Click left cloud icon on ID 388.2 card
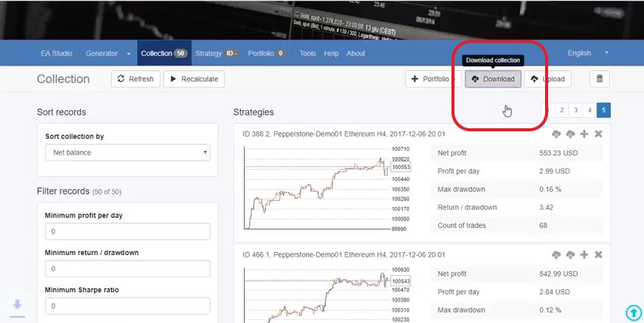Image resolution: width=644 pixels, height=323 pixels. 556,134
